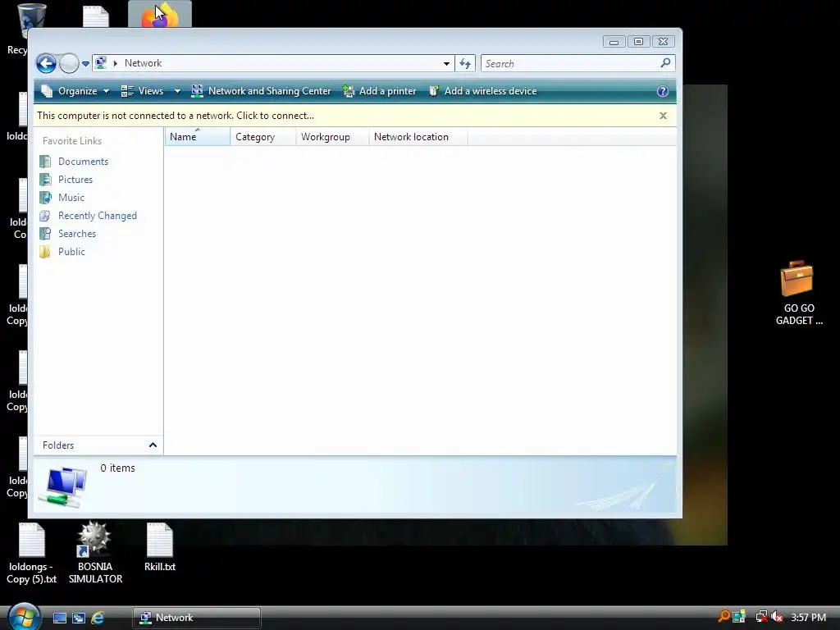Screen dimensions: 840x630
Task: Click the 3:57 PM clock
Action: click(x=808, y=618)
